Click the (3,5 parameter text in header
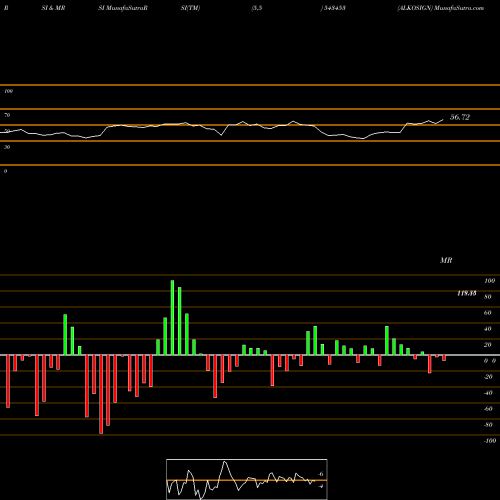500x500 pixels. click(x=257, y=8)
